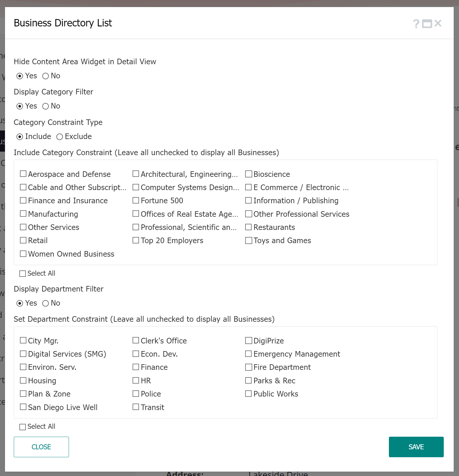Close dialog with the X icon

pyautogui.click(x=438, y=23)
